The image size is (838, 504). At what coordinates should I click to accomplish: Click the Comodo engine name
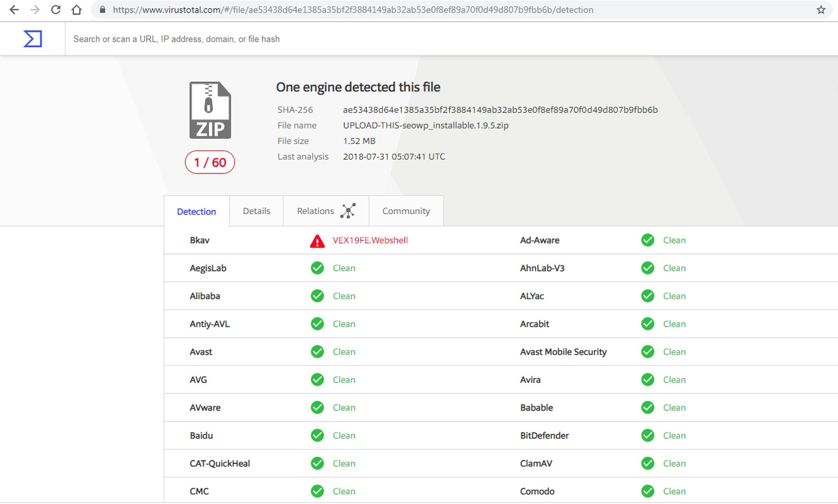[537, 491]
